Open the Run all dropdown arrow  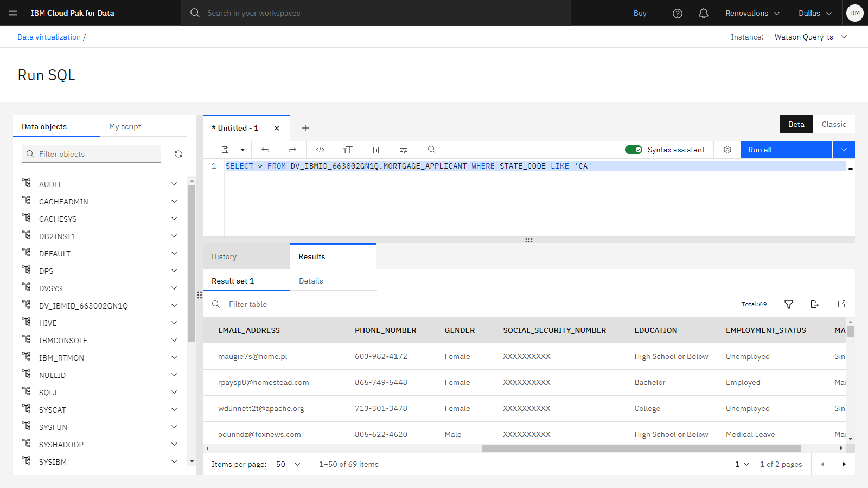(844, 150)
